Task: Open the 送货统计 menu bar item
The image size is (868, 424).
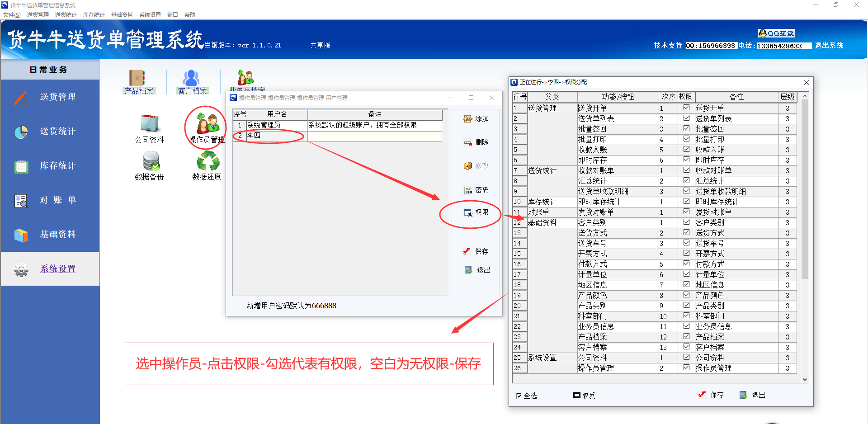Action: (x=66, y=15)
